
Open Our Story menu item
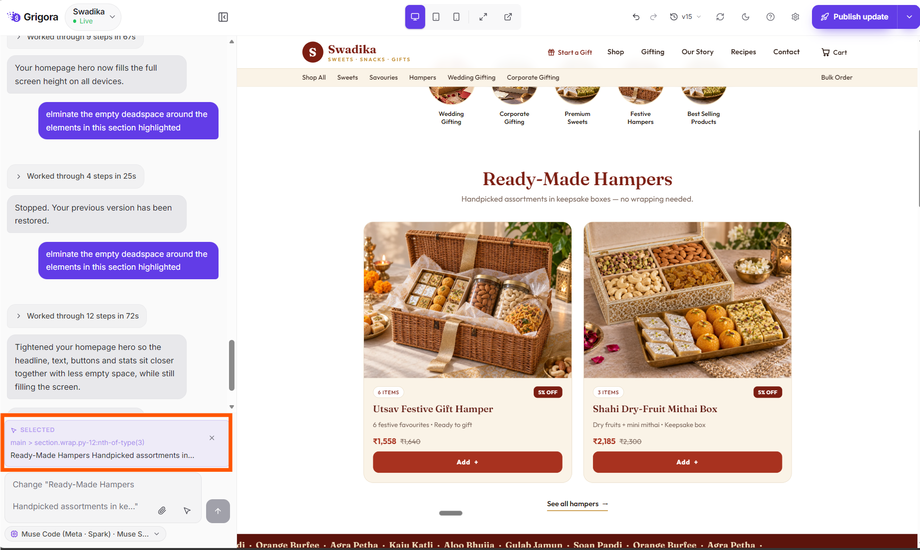[697, 52]
